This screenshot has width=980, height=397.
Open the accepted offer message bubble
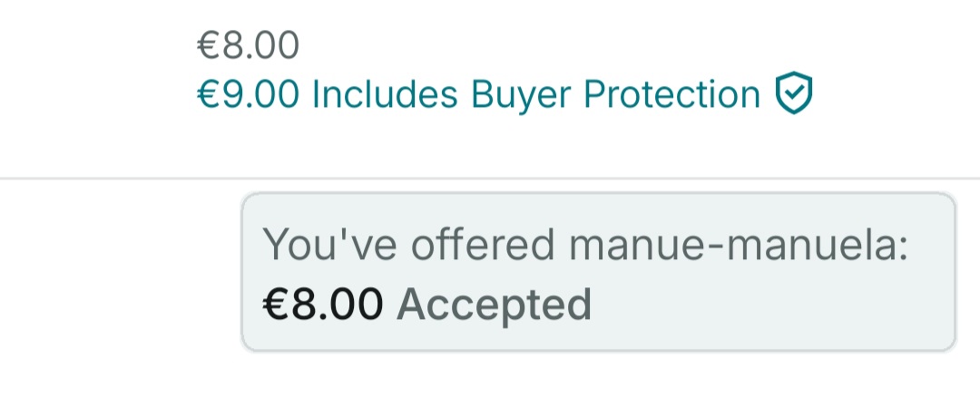click(599, 272)
